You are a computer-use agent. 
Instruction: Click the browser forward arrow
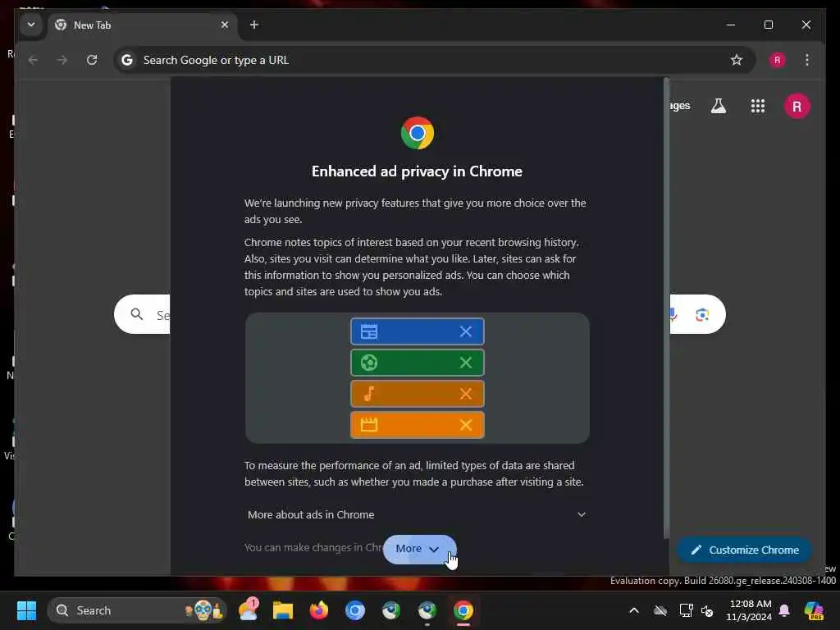(x=62, y=60)
